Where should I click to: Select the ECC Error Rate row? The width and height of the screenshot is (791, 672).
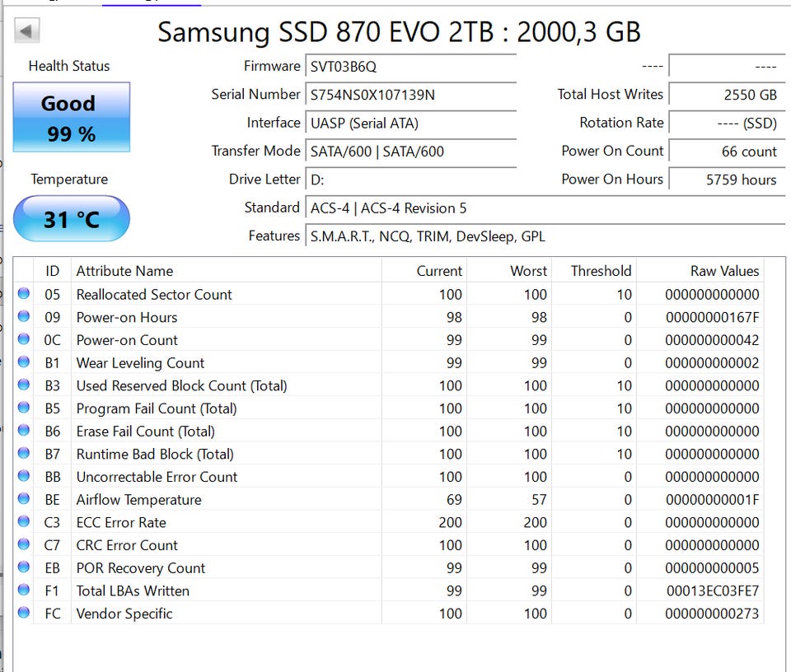point(388,522)
